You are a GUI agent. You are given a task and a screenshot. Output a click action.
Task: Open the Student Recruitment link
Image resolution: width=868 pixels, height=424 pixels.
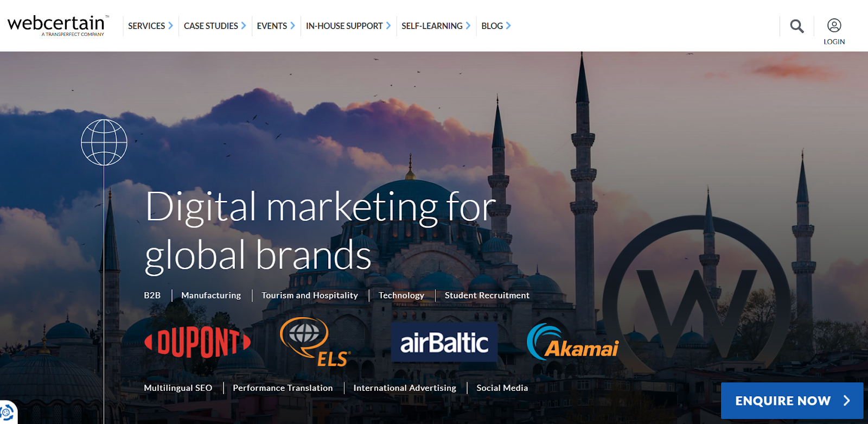[487, 295]
